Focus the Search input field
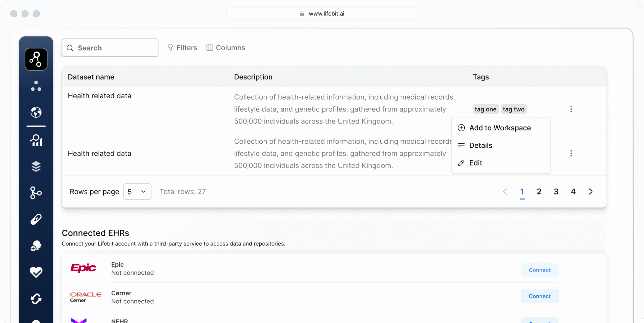The image size is (644, 323). 110,48
